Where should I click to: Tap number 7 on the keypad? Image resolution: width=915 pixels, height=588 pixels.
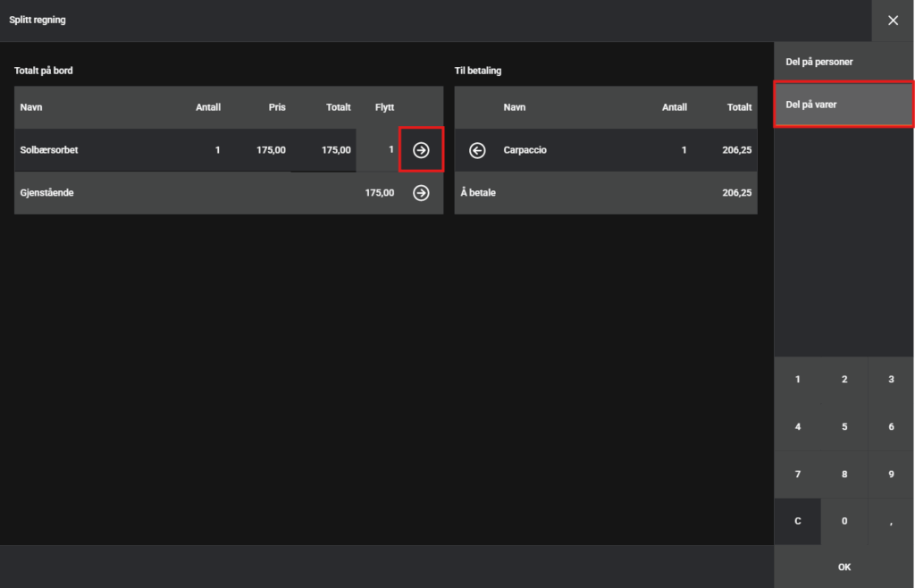coord(797,475)
